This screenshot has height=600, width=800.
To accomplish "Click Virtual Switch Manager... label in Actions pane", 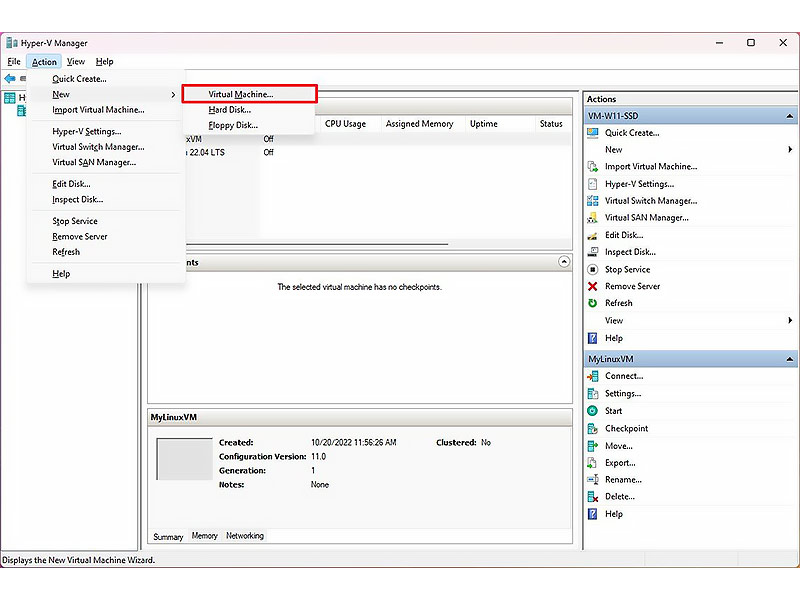I will [651, 201].
